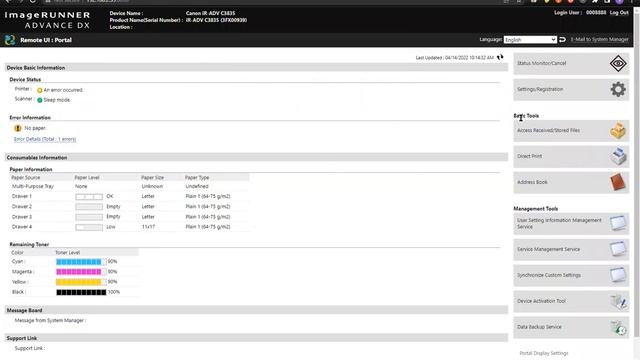Image resolution: width=640 pixels, height=360 pixels.
Task: Click the Cyan toner level bar
Action: (81, 262)
